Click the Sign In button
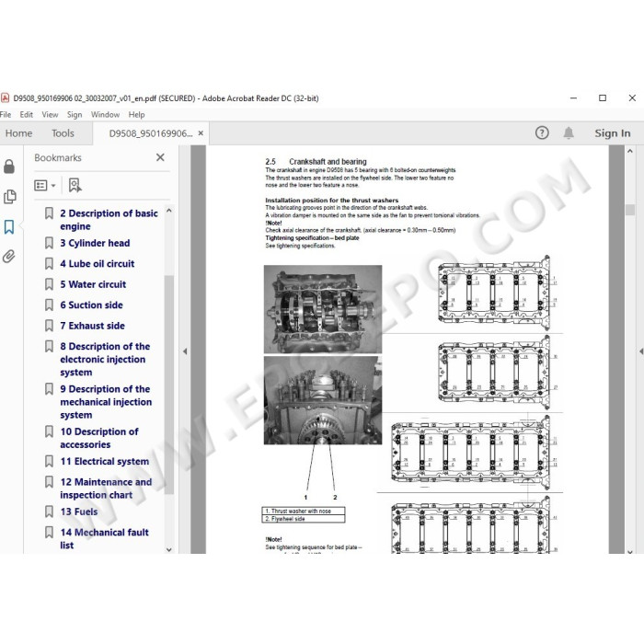This screenshot has height=644, width=644. (612, 133)
